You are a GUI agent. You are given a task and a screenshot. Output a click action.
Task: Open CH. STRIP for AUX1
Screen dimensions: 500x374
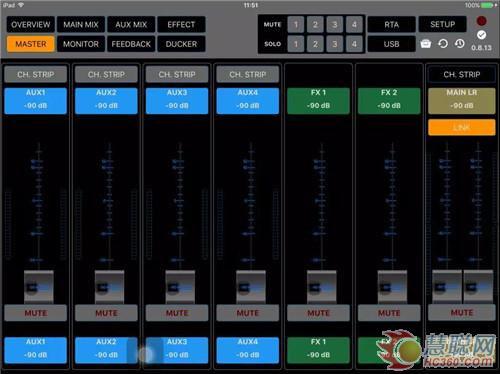tap(36, 74)
